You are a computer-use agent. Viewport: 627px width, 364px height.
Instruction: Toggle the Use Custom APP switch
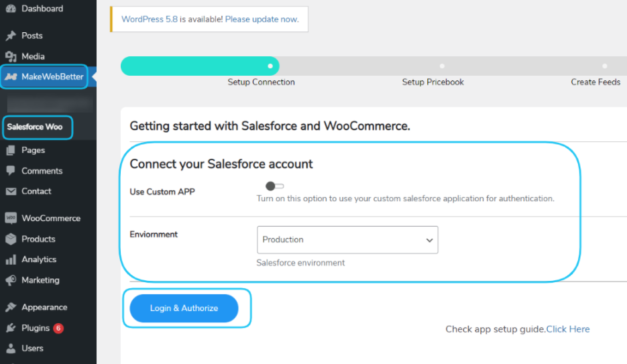click(x=274, y=186)
